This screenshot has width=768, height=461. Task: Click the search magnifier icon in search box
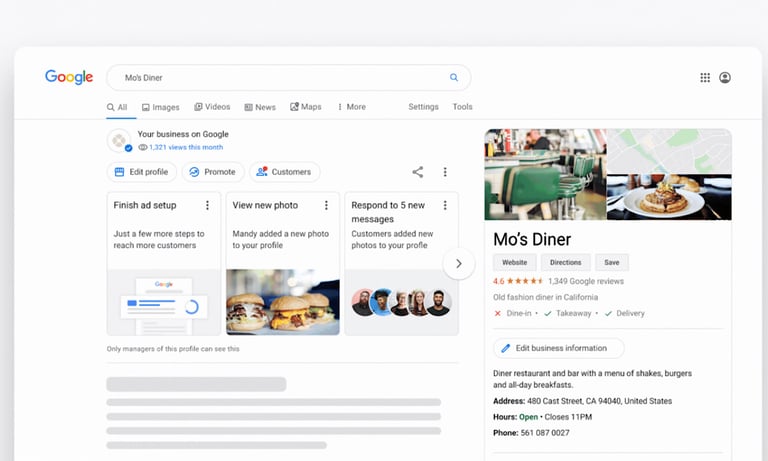click(454, 77)
